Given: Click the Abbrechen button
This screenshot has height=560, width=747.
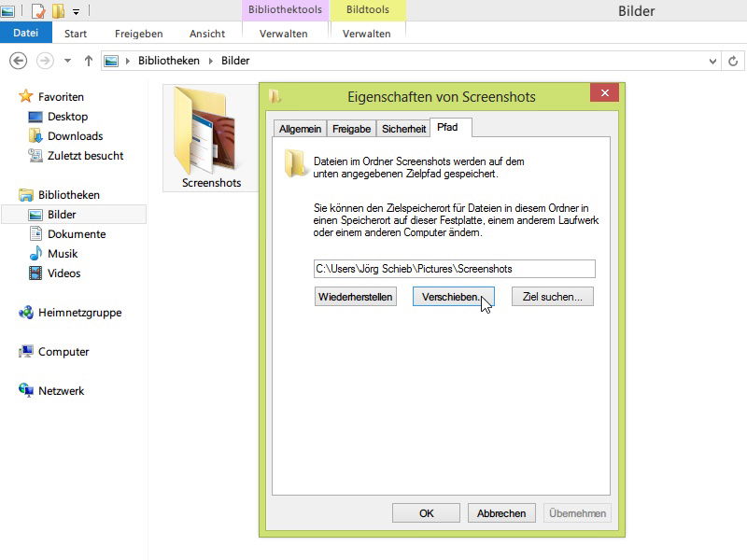Looking at the screenshot, I should [501, 513].
